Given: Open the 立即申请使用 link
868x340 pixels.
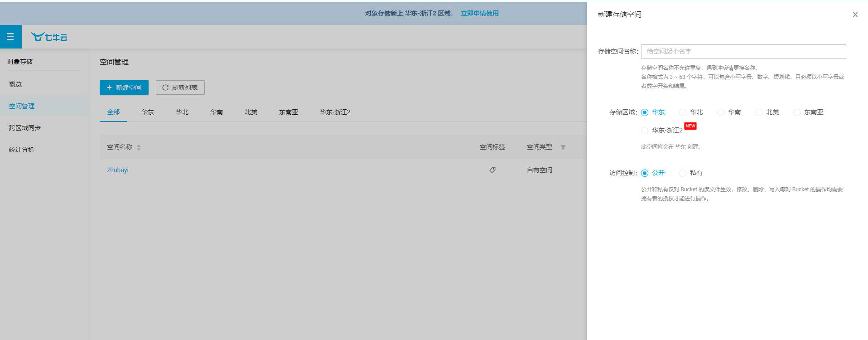Looking at the screenshot, I should (480, 13).
